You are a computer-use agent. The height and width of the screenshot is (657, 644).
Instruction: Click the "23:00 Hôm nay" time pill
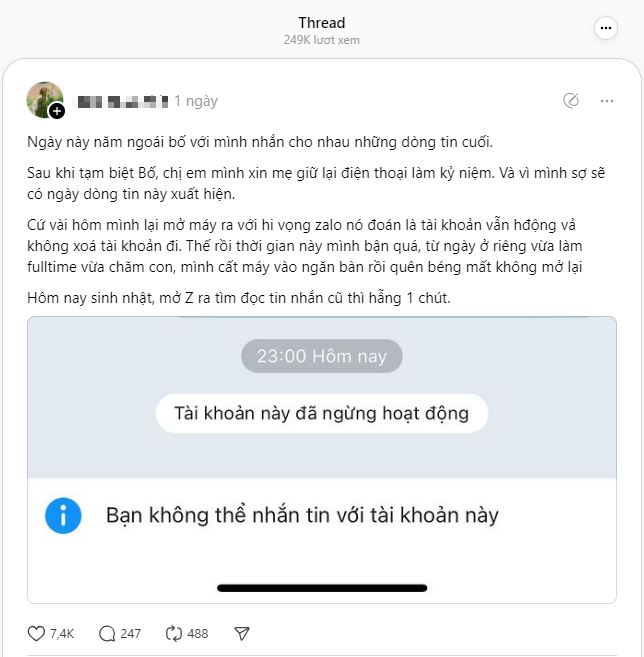[x=321, y=356]
